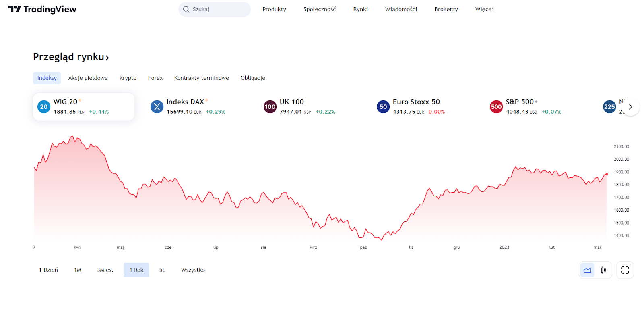Viewport: 644px width, 310px height.
Task: Click the S&P 500 badge icon
Action: [x=496, y=107]
